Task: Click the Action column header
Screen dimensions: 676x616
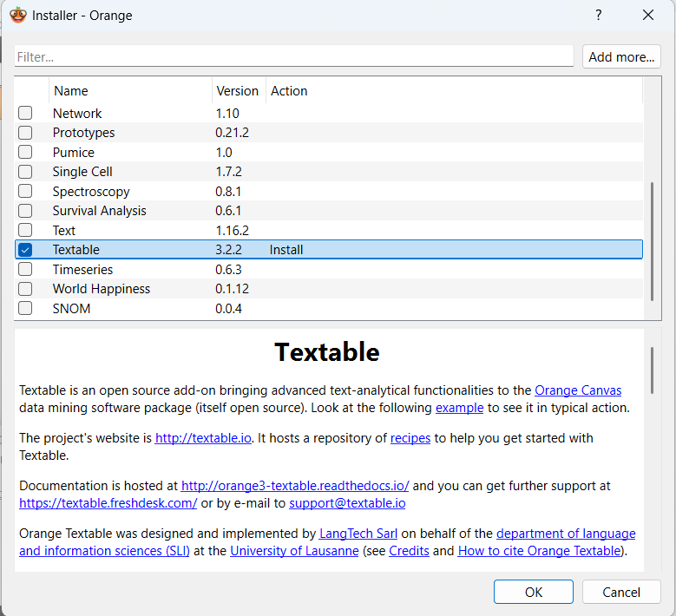Action: tap(454, 90)
